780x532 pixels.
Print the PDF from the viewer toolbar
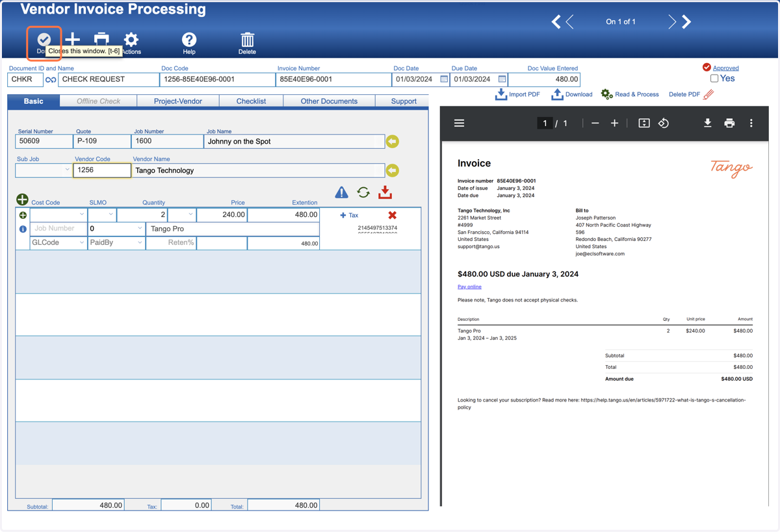coord(729,123)
